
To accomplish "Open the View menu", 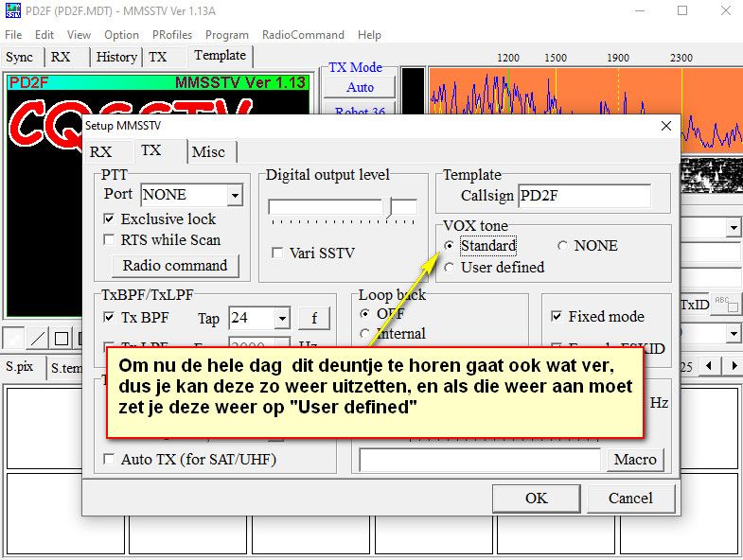I will pos(79,35).
